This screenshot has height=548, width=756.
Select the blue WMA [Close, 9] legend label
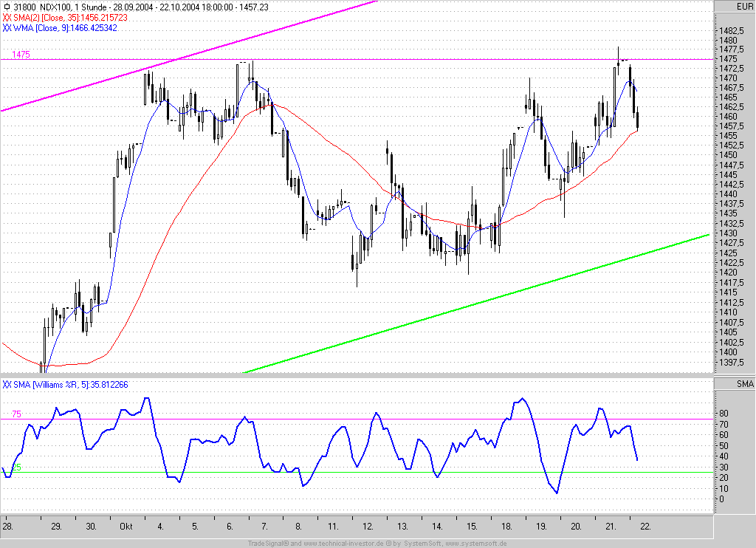(65, 28)
